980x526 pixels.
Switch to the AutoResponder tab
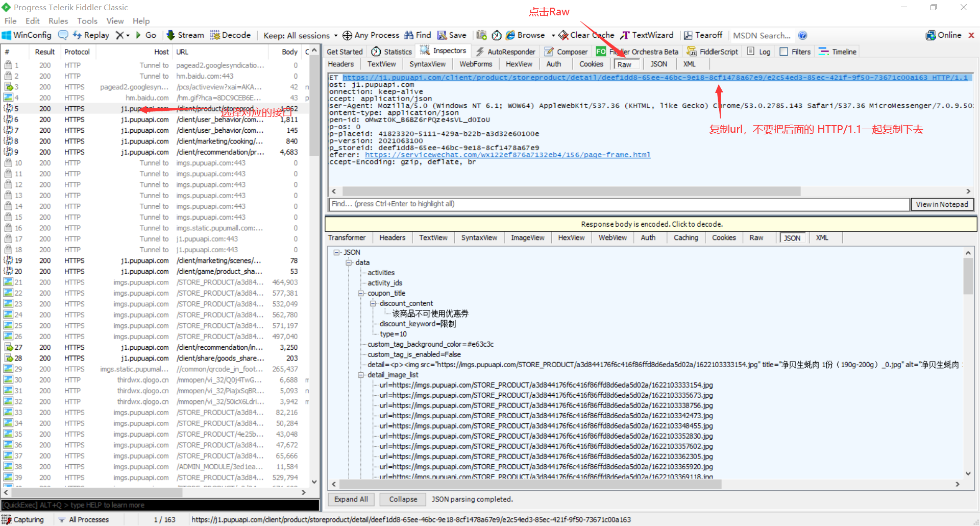(x=505, y=52)
